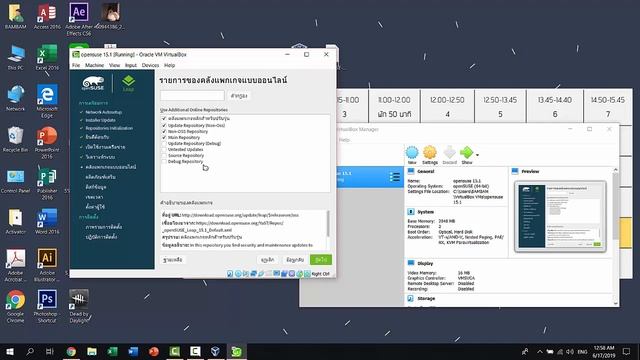Enable Debug Repository checkbox
Image resolution: width=640 pixels, height=360 pixels.
coord(164,162)
